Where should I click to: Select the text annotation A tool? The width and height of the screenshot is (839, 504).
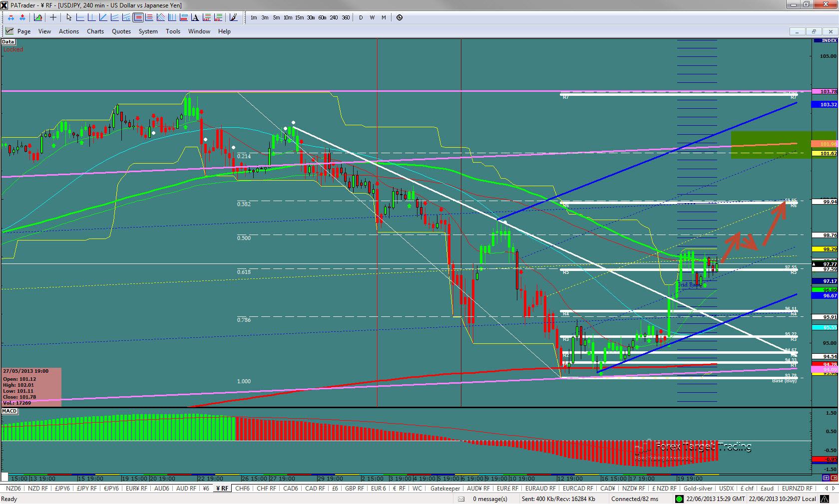(x=195, y=17)
